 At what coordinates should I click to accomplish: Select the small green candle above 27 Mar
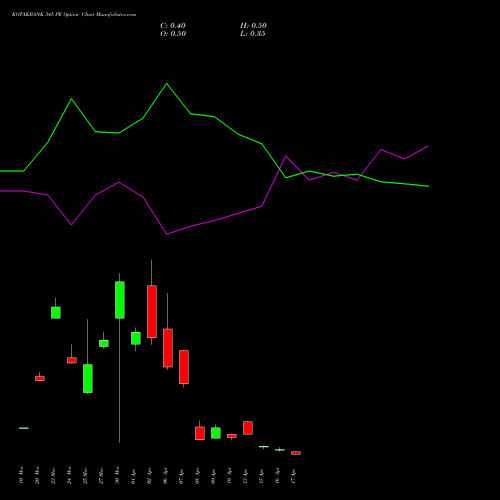coord(104,343)
